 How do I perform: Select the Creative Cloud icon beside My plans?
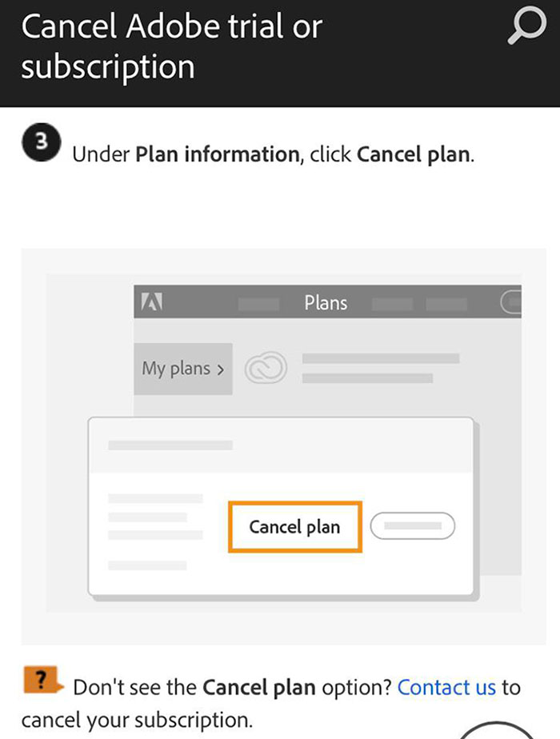point(266,368)
